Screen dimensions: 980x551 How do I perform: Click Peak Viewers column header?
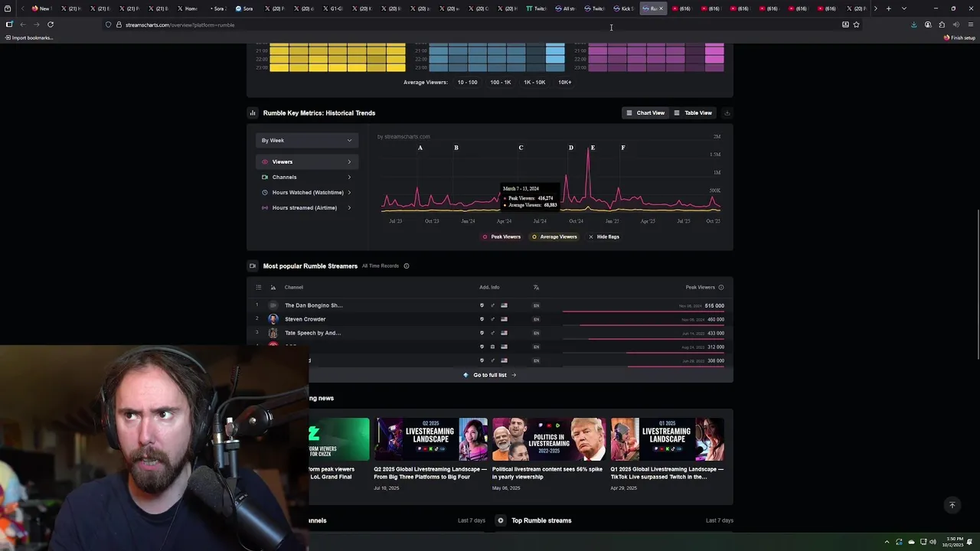click(700, 288)
